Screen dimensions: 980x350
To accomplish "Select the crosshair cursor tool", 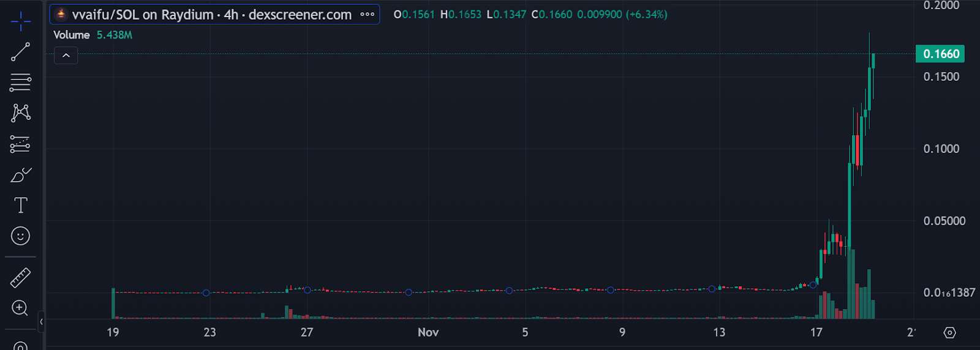I will coord(20,21).
